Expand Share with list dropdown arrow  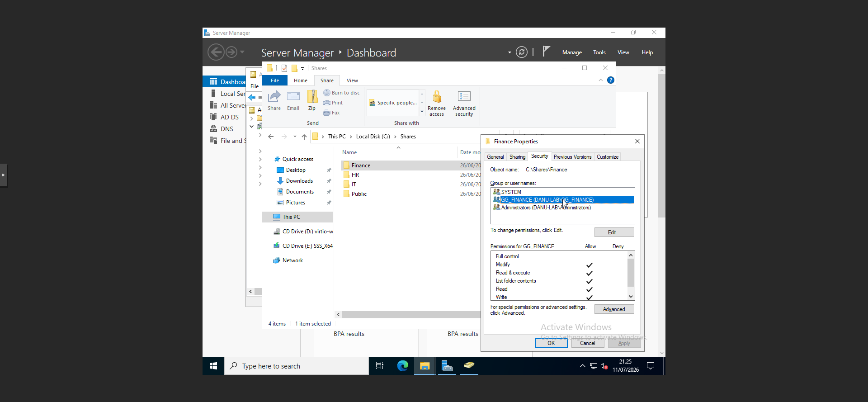tap(422, 111)
